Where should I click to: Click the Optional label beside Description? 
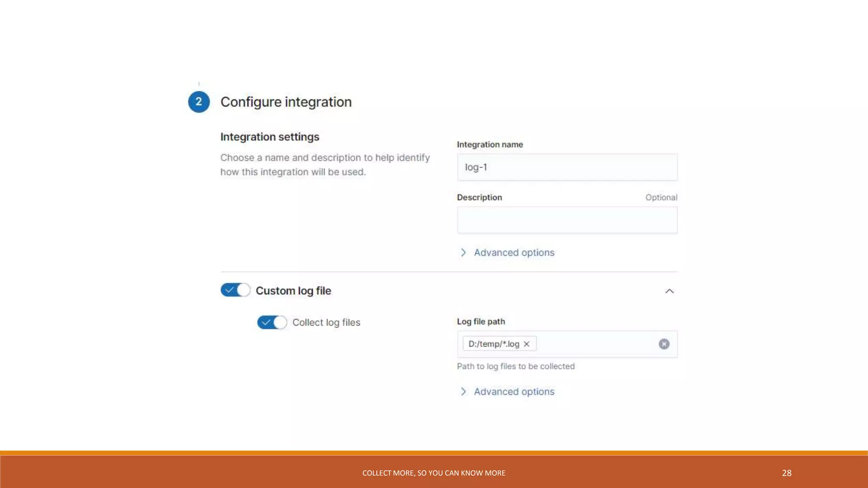(x=661, y=197)
